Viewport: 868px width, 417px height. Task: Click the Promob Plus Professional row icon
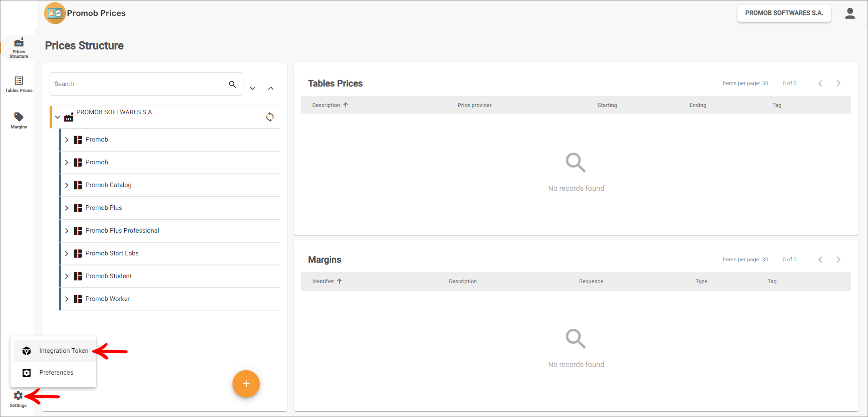pos(78,231)
